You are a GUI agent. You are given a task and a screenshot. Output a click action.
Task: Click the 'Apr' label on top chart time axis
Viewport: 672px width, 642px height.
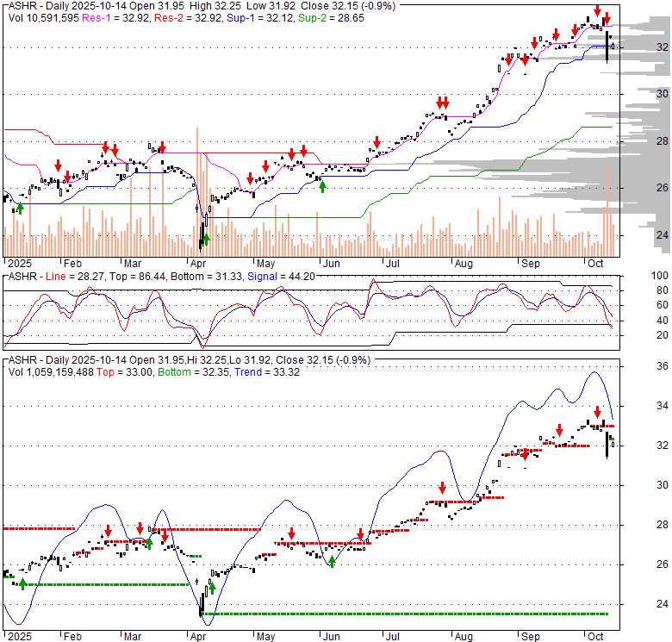coord(198,264)
